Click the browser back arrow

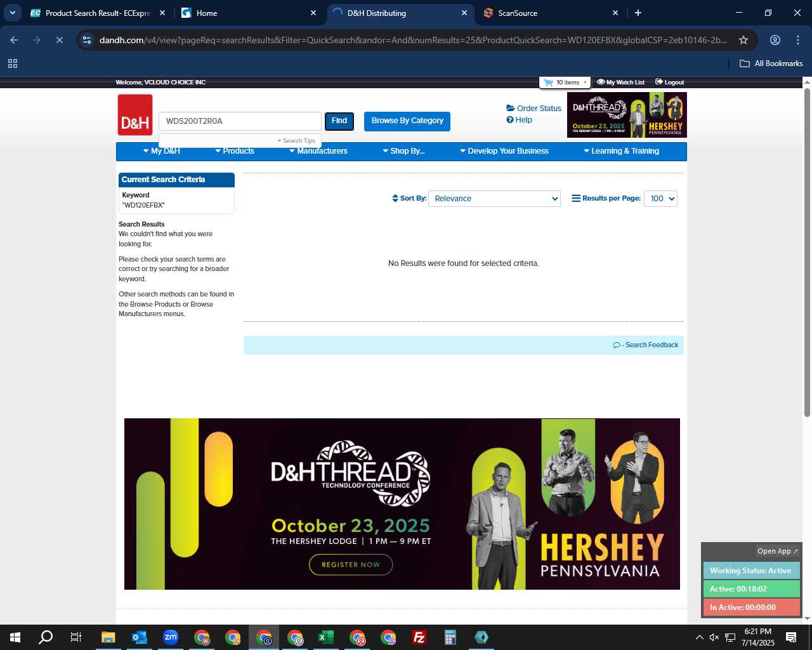(x=14, y=40)
